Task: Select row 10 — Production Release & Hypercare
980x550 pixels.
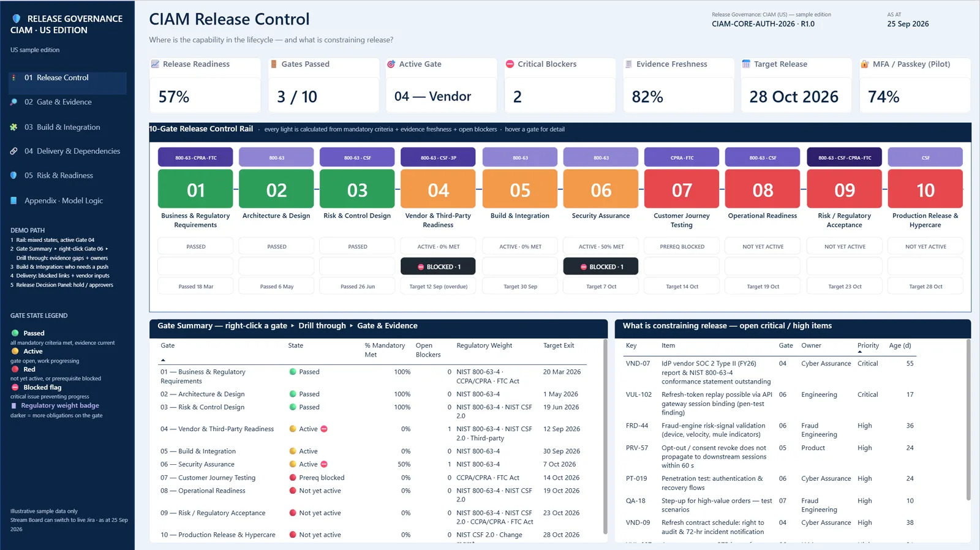Action: click(373, 535)
